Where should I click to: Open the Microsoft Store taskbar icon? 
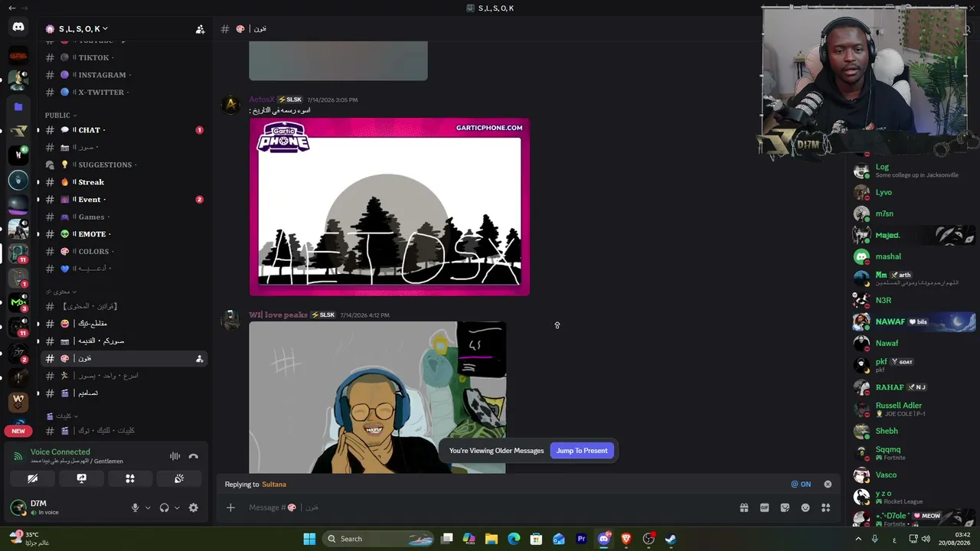[537, 539]
